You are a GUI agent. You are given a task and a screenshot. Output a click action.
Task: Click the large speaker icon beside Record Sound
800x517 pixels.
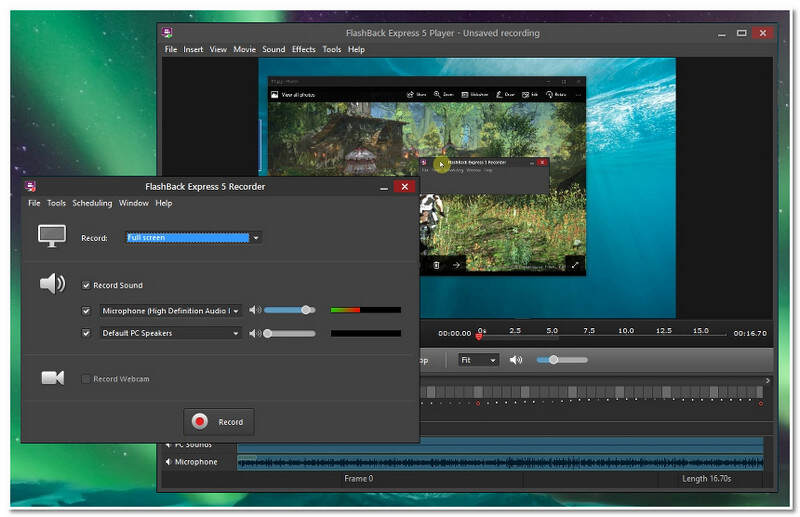[52, 285]
